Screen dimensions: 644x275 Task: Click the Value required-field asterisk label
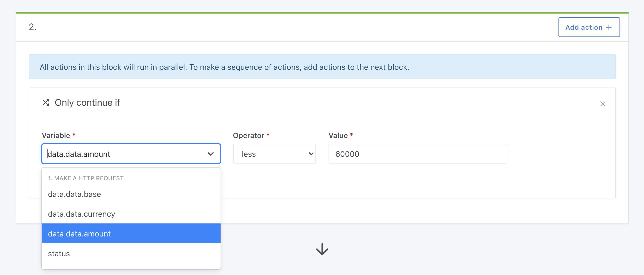351,135
